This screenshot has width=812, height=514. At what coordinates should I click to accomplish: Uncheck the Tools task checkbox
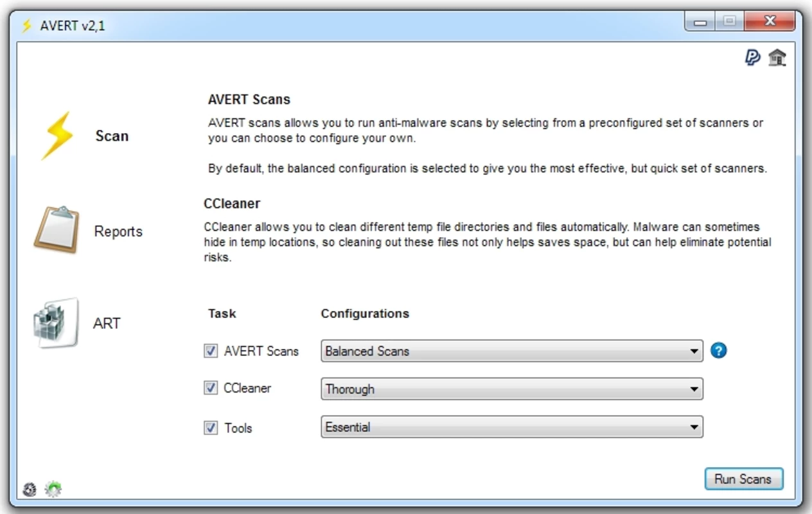pos(211,427)
